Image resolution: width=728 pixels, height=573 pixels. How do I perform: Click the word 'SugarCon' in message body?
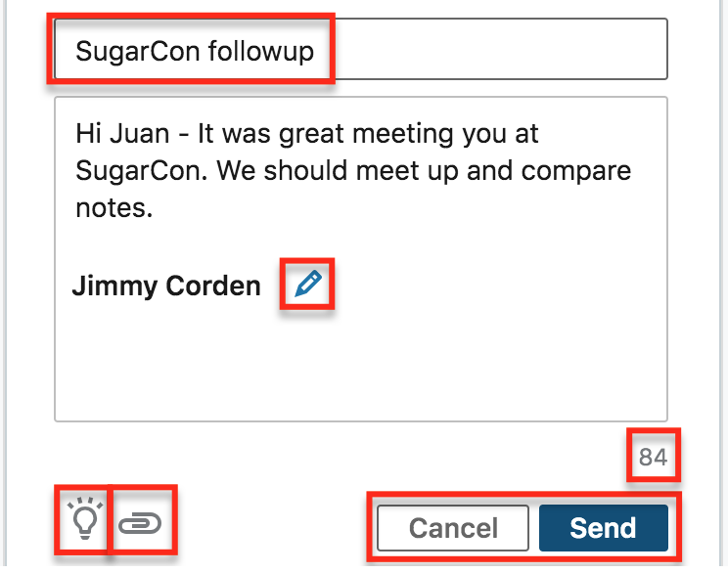138,171
